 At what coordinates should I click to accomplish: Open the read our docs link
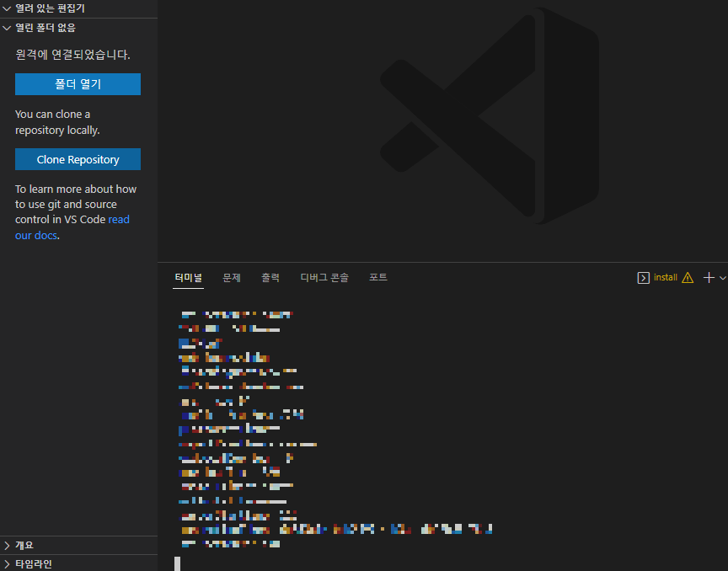click(72, 227)
